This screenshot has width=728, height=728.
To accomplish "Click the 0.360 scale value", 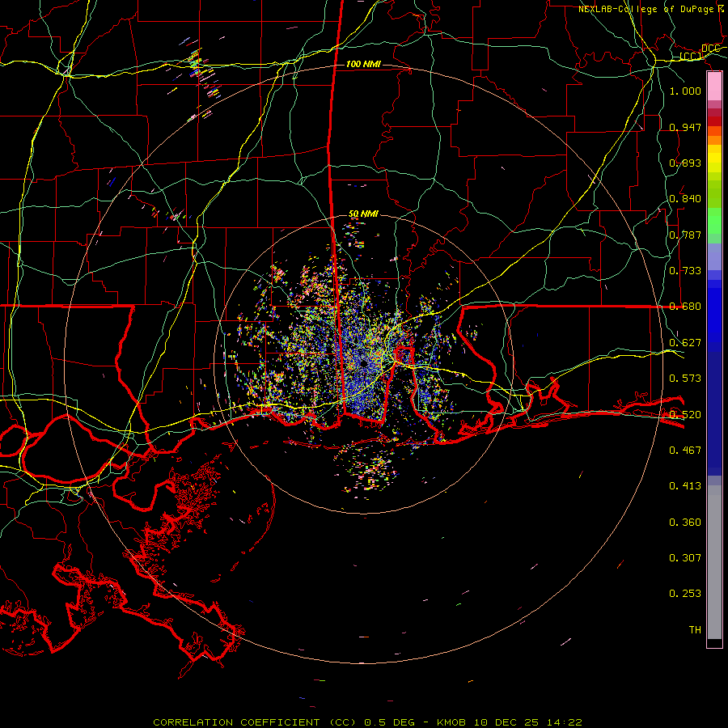I will click(685, 523).
